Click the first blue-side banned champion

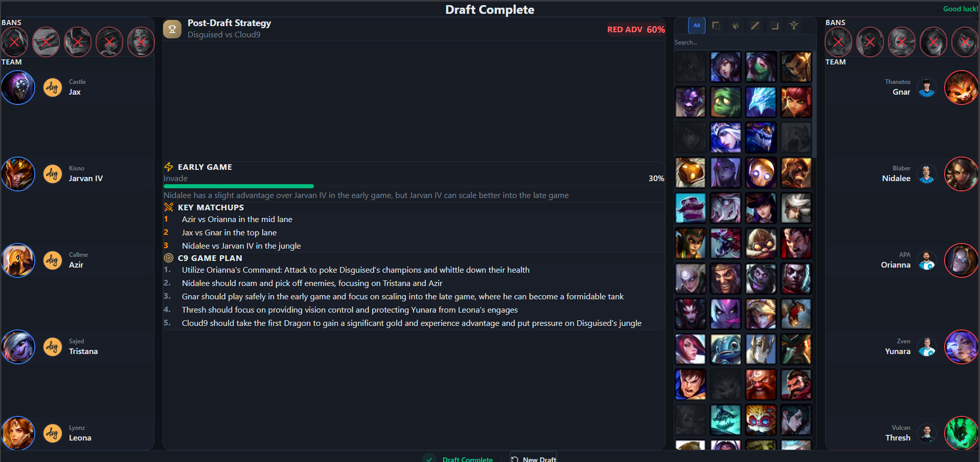click(x=15, y=42)
